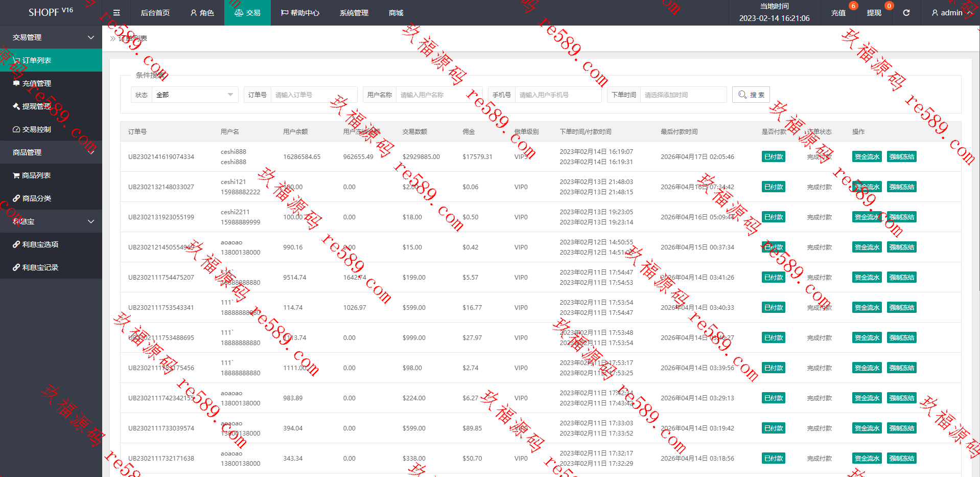Click the 利息宝记录 link icon
980x477 pixels.
click(x=16, y=267)
